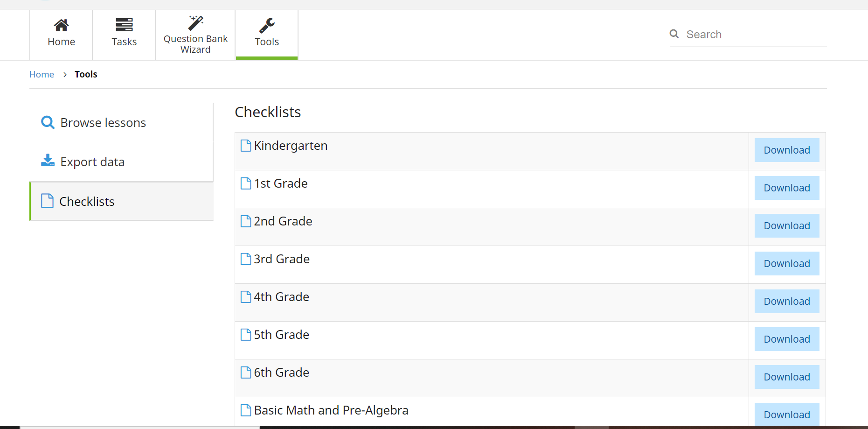The width and height of the screenshot is (868, 429).
Task: Click the Question Bank Wizard wand icon
Action: (196, 23)
